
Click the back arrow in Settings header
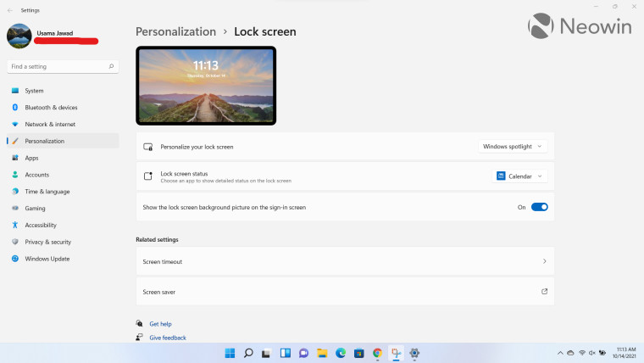[x=10, y=10]
